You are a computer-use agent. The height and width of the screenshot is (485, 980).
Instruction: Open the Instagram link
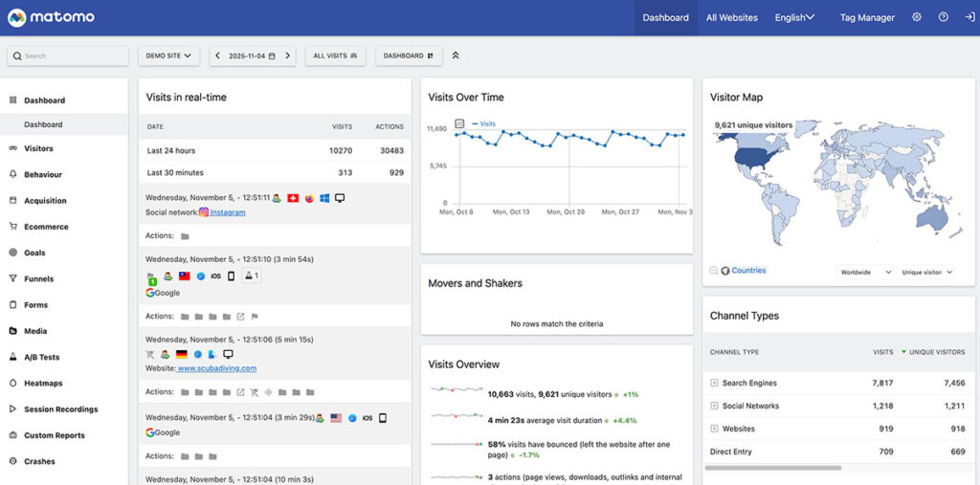pos(228,212)
